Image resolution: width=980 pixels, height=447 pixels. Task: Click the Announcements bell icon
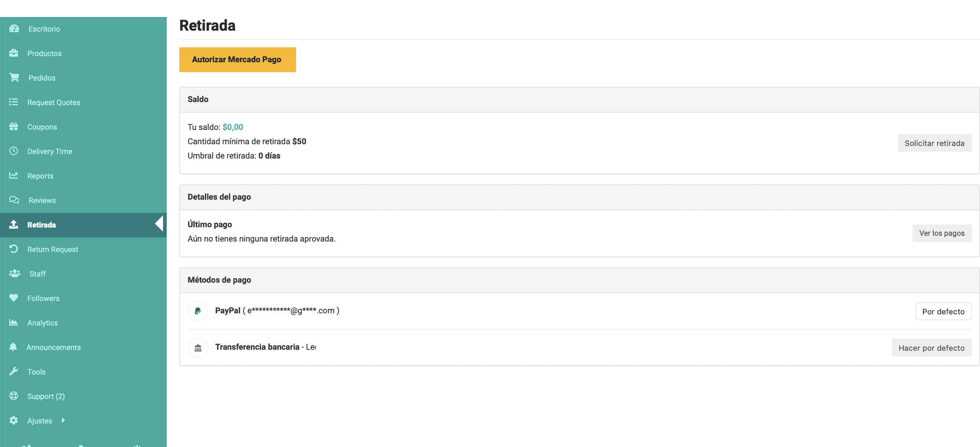pyautogui.click(x=13, y=347)
